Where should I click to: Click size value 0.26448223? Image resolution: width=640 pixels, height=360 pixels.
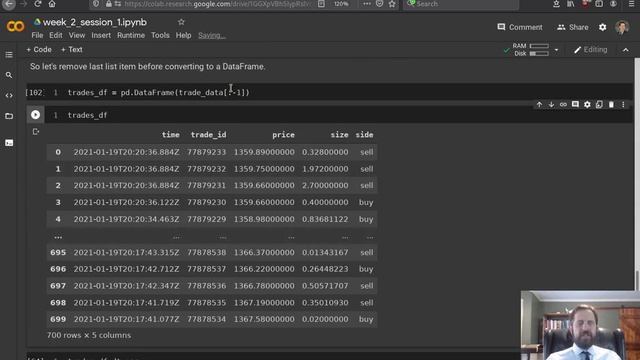click(x=325, y=269)
